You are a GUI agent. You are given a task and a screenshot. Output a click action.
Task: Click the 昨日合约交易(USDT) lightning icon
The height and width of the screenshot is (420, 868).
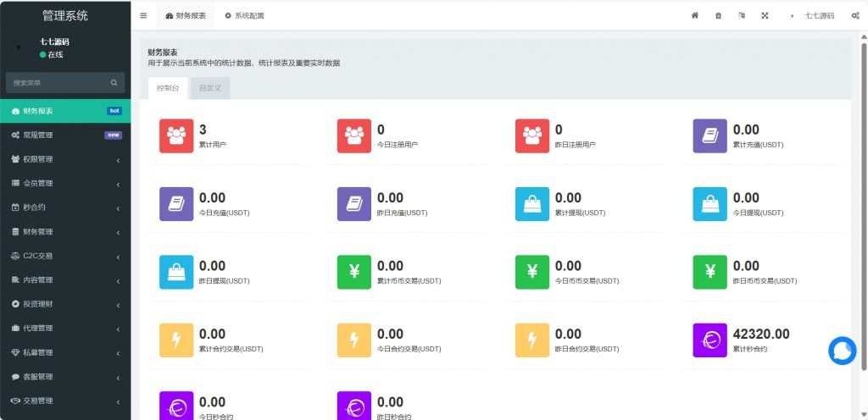(532, 340)
